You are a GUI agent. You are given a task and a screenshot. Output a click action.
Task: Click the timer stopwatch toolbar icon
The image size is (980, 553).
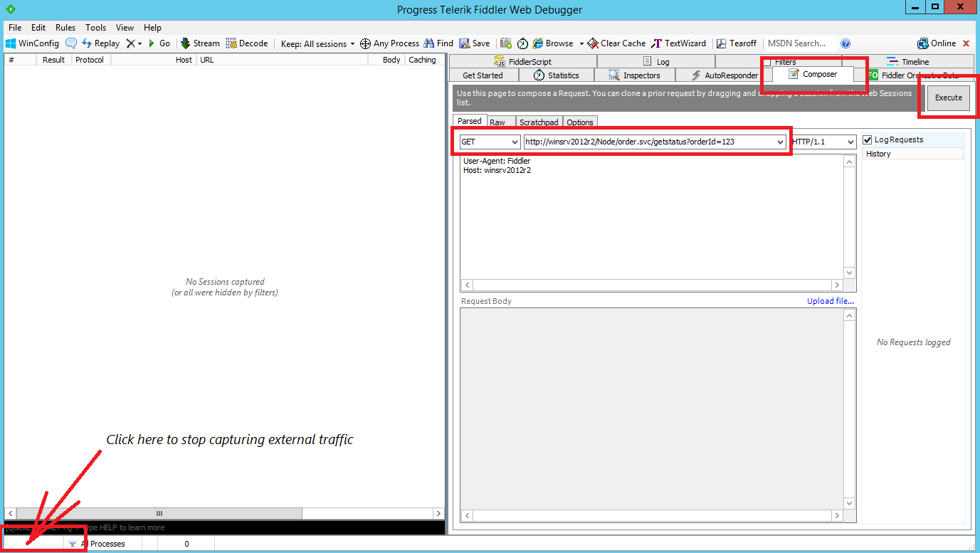[x=522, y=43]
